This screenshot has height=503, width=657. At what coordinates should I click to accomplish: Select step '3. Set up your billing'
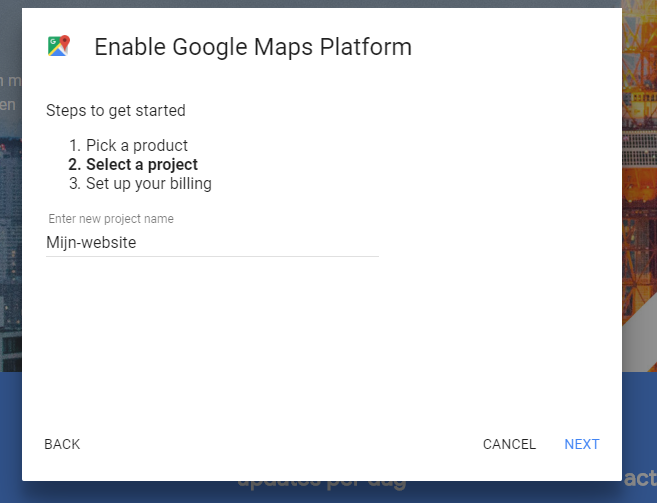140,184
